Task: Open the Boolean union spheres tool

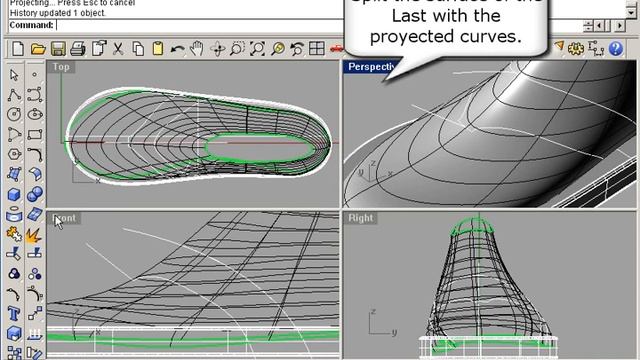Action: pyautogui.click(x=35, y=194)
